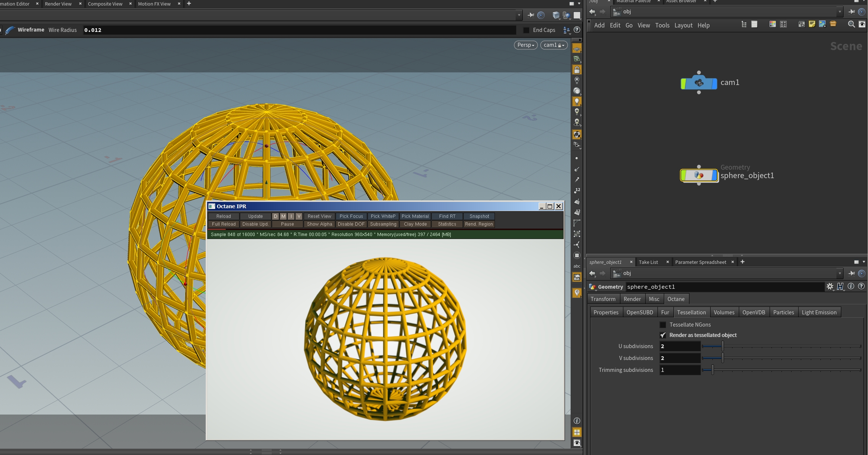Screen dimensions: 868x455
Task: Add background image to network
Action: (822, 24)
